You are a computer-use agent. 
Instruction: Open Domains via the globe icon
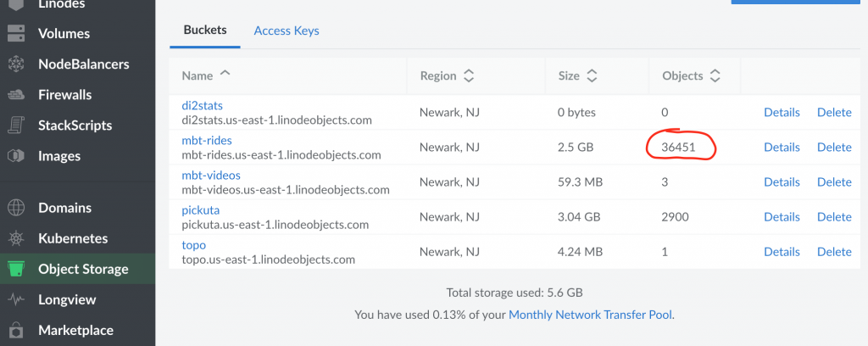click(16, 208)
